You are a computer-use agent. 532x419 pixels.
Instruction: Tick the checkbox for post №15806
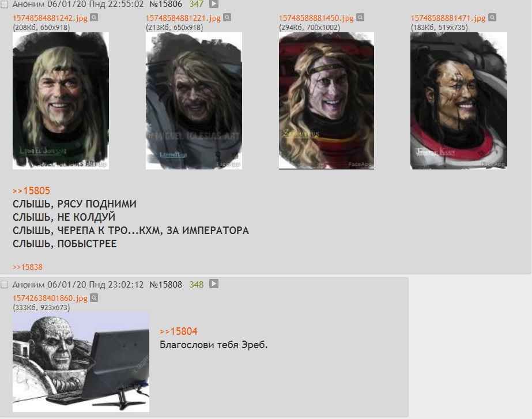pos(5,4)
